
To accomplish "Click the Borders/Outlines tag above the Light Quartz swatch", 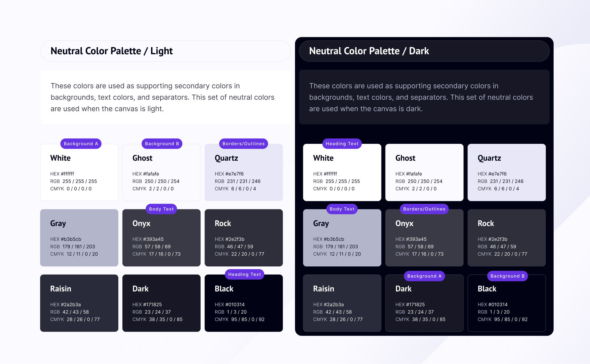I will click(243, 144).
